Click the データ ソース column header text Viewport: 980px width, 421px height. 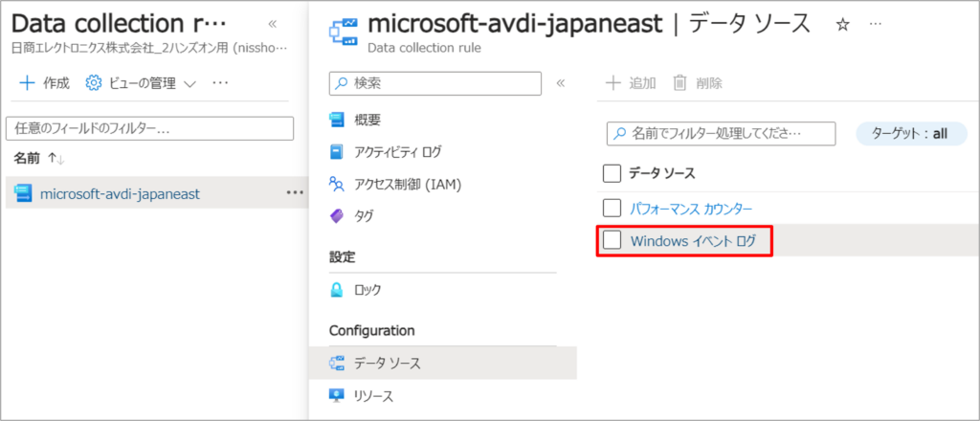pyautogui.click(x=662, y=173)
